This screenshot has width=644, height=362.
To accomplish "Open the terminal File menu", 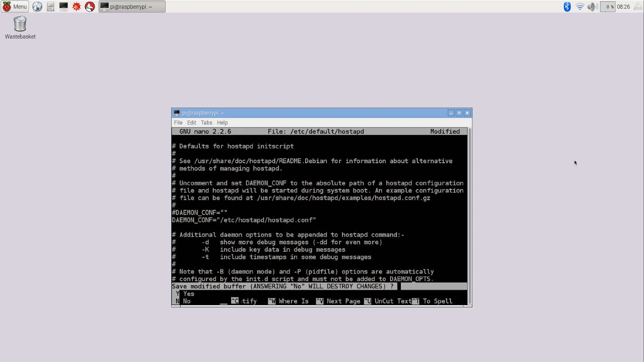I will (178, 123).
